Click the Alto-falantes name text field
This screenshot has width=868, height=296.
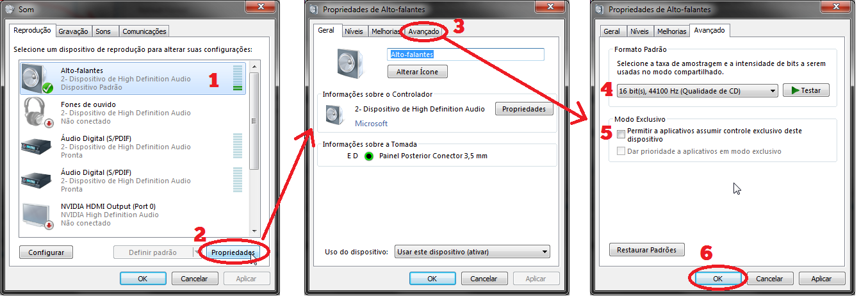point(466,54)
